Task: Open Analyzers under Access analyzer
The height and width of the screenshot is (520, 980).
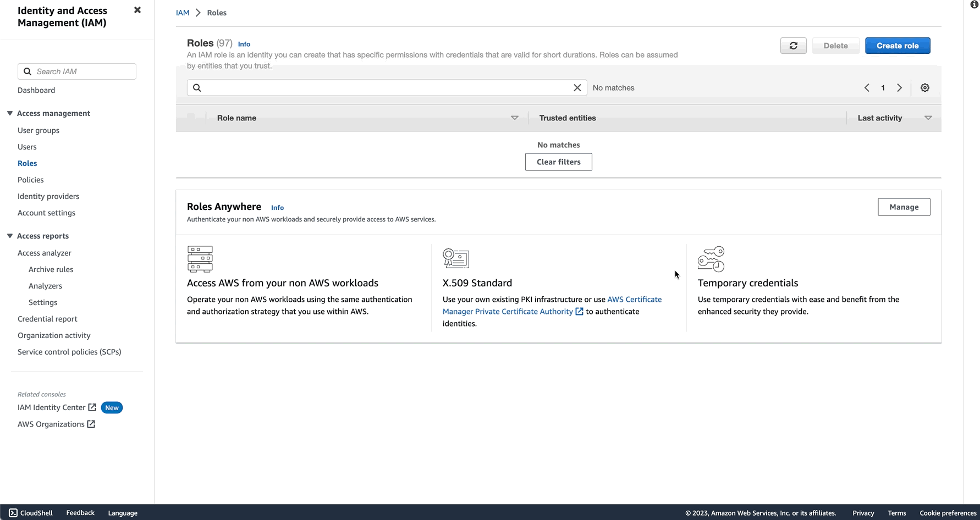Action: [46, 286]
